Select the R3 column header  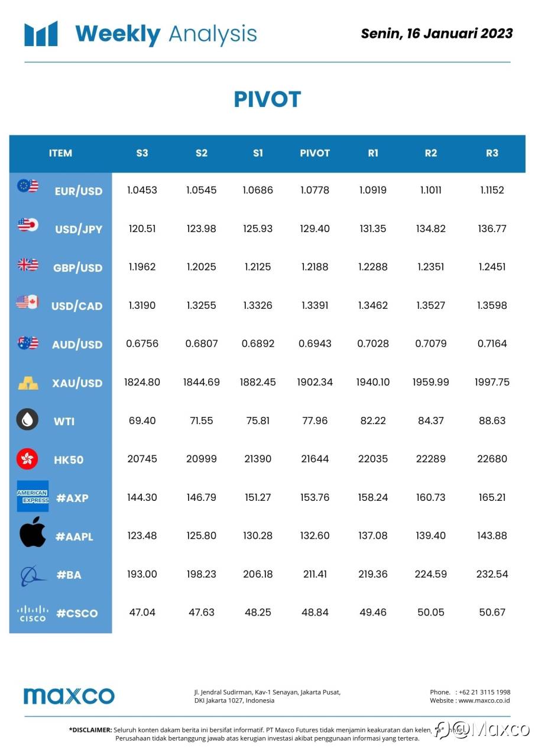click(492, 153)
